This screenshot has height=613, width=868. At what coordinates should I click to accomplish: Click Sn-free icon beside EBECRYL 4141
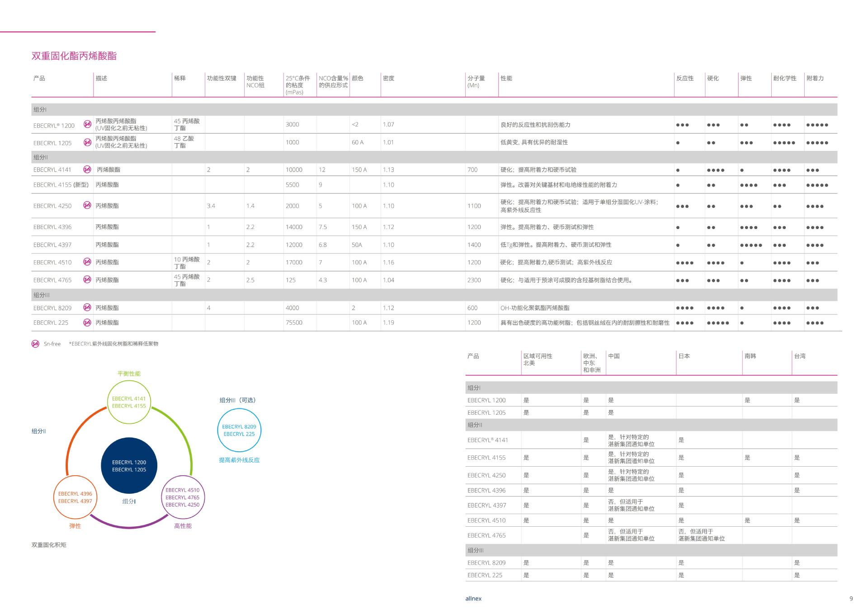(x=87, y=170)
